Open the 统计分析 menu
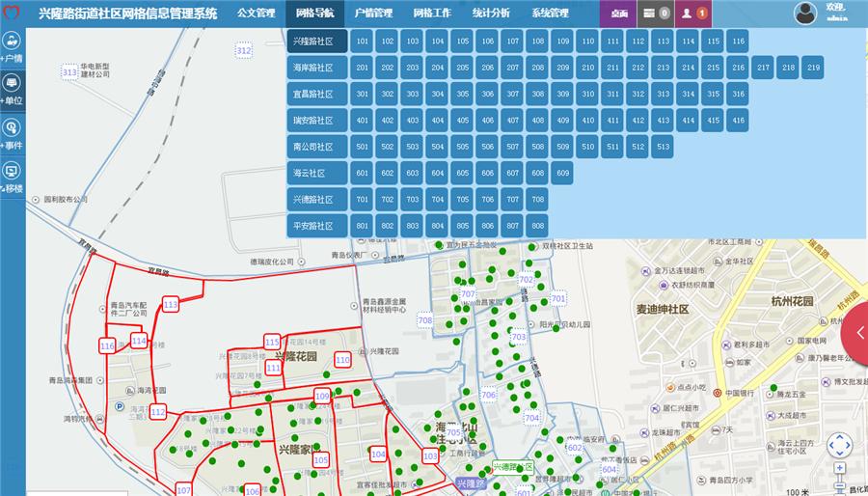868x496 pixels. tap(493, 14)
